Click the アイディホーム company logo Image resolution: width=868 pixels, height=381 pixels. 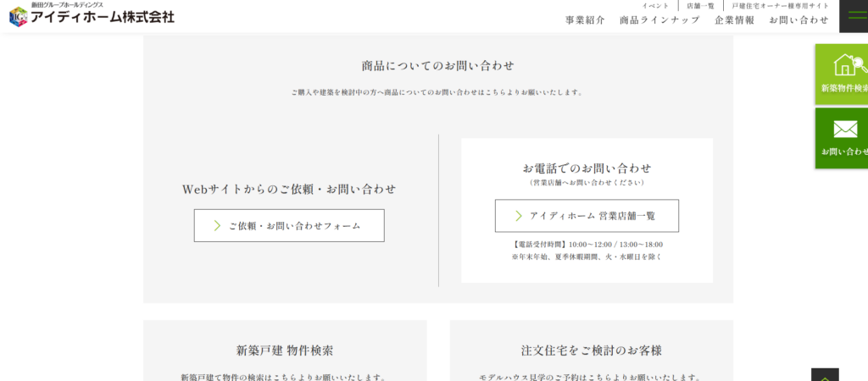(x=93, y=17)
